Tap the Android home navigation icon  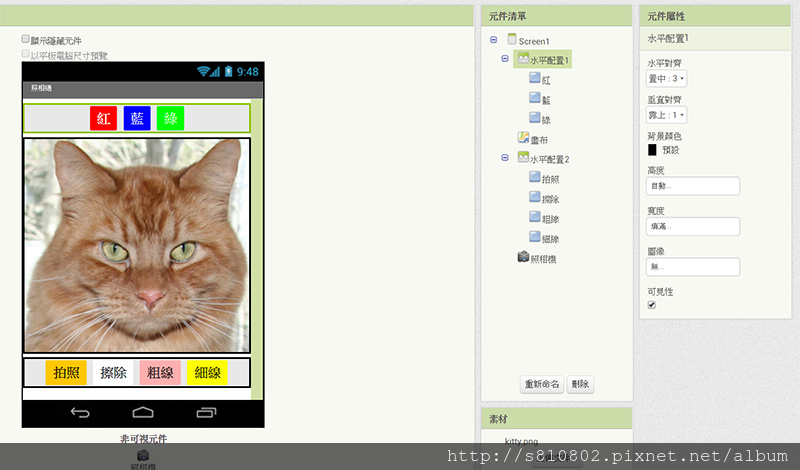point(143,412)
